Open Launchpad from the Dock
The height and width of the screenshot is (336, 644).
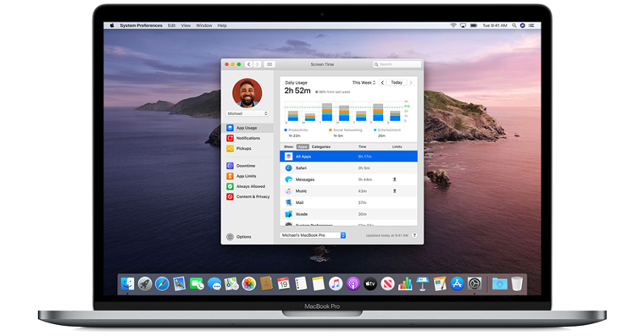click(x=145, y=284)
